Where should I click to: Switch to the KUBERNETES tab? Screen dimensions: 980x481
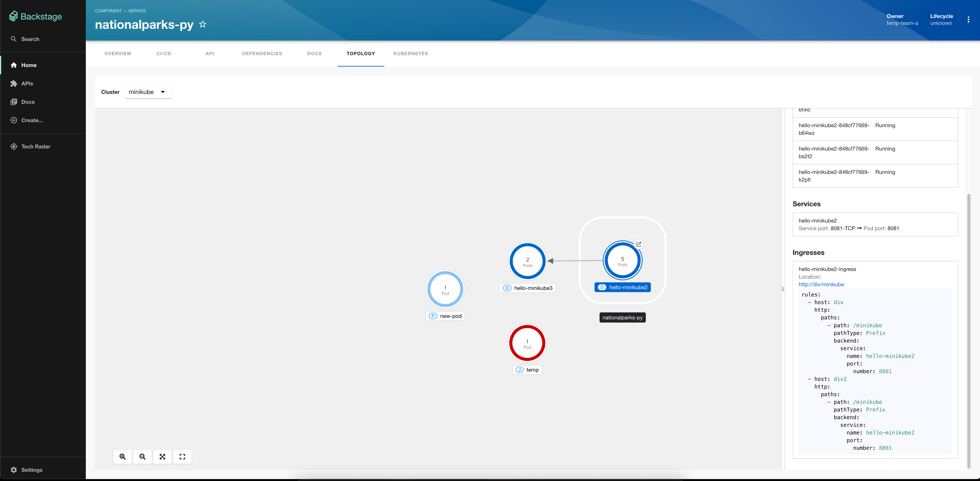(x=411, y=53)
